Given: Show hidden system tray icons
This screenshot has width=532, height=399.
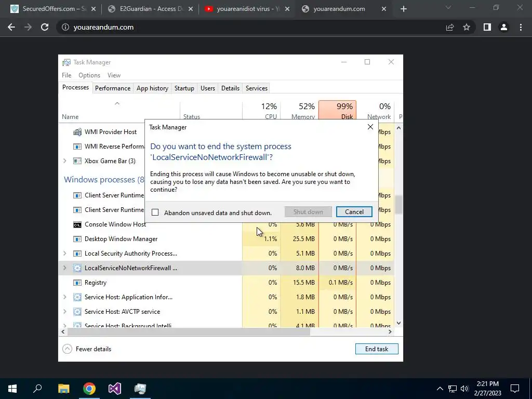Looking at the screenshot, I should click(440, 389).
